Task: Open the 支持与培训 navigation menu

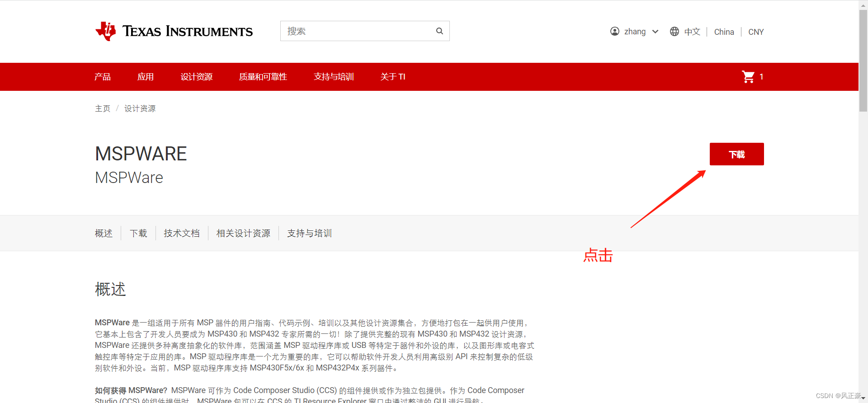Action: pos(334,77)
